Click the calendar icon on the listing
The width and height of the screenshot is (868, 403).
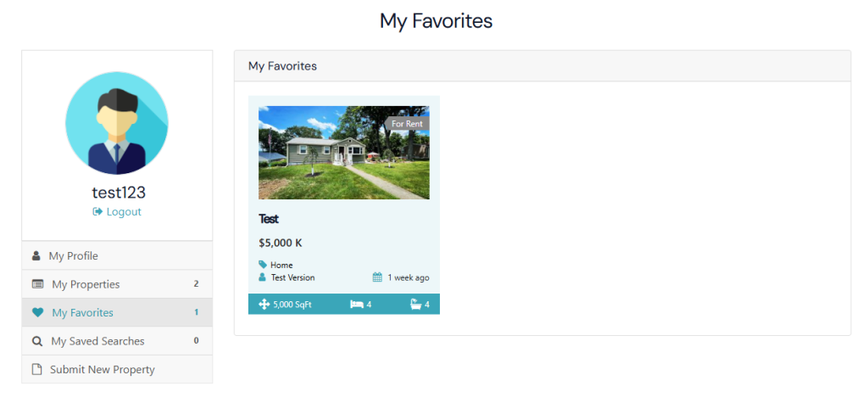(x=377, y=277)
